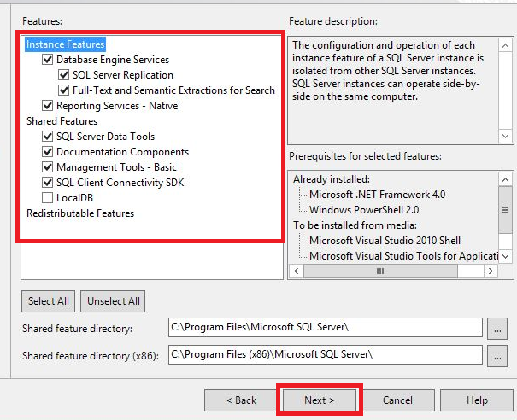517x420 pixels.
Task: Browse for Shared feature directory path
Action: tap(497, 328)
